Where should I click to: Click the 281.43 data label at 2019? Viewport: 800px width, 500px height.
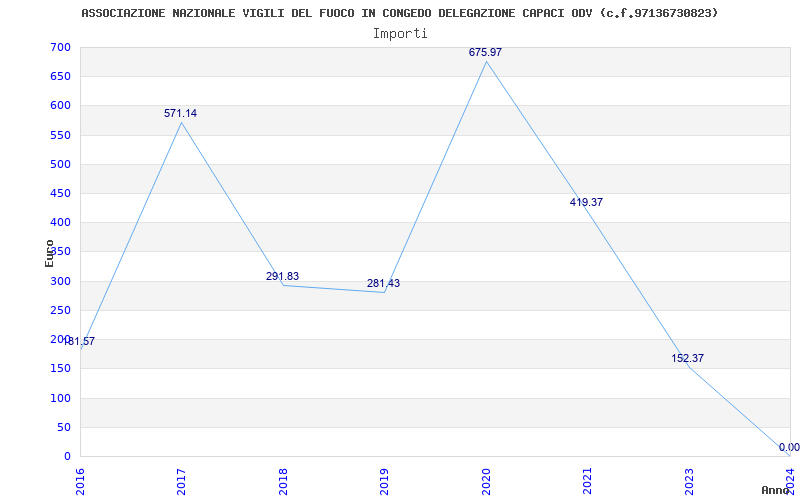(383, 283)
